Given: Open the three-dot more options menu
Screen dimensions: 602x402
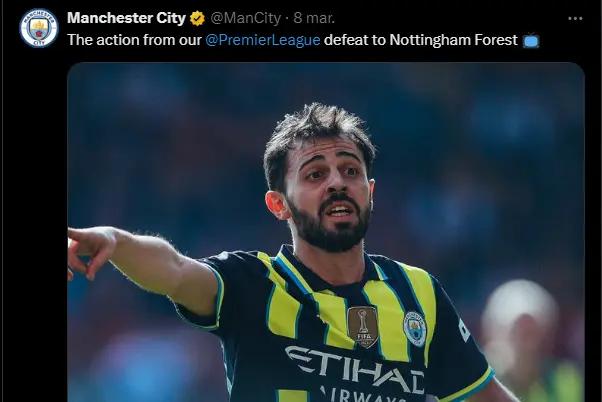Looking at the screenshot, I should pyautogui.click(x=575, y=18).
